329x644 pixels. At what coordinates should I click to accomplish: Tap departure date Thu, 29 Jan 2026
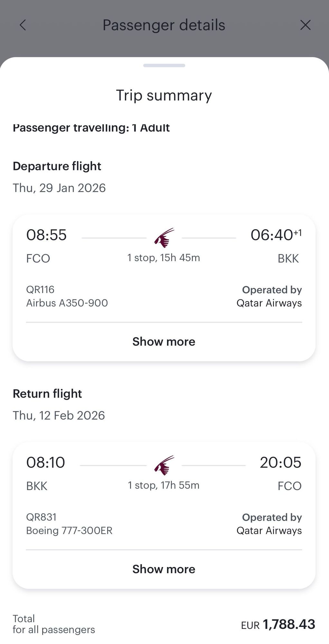(x=59, y=188)
